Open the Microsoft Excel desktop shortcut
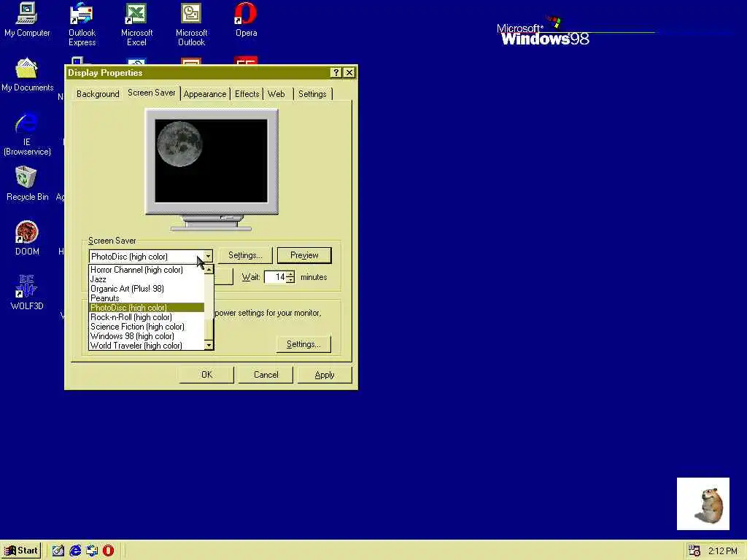This screenshot has width=747, height=560. [x=136, y=24]
